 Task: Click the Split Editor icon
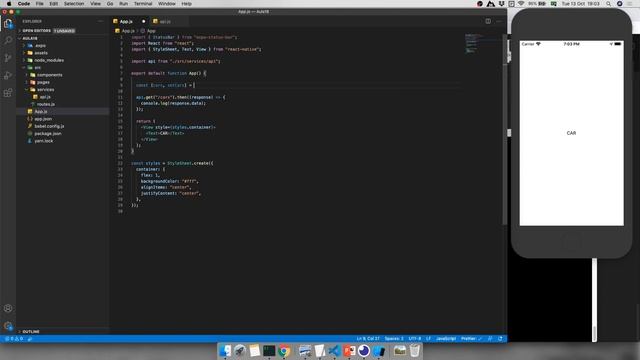coord(488,21)
